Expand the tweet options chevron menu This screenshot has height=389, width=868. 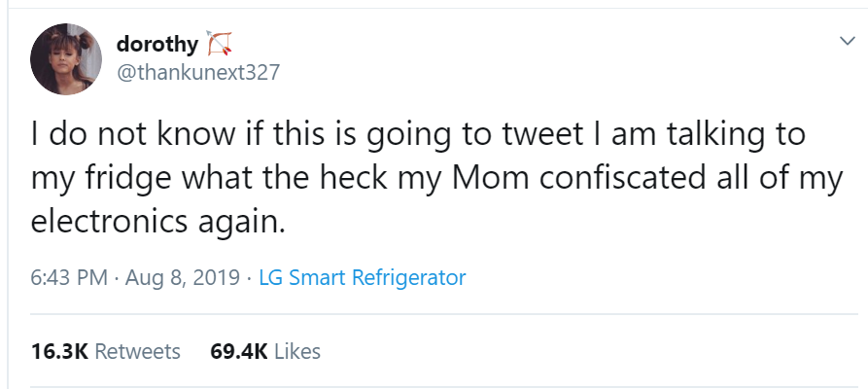pos(842,41)
